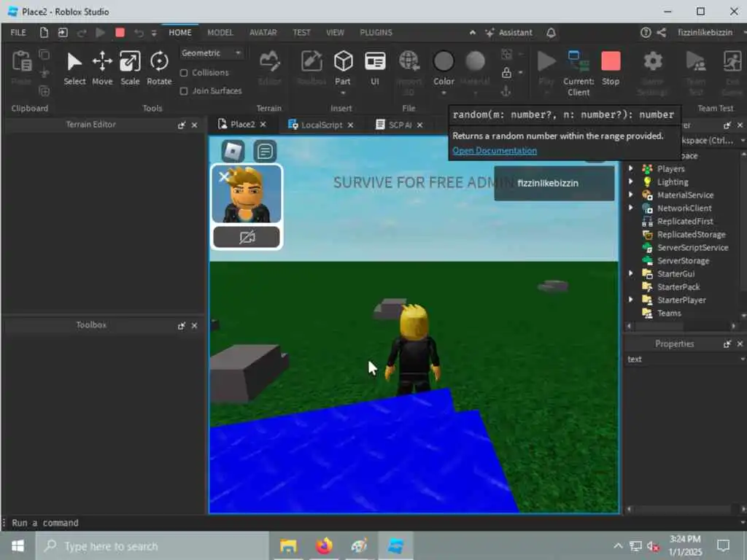Screen dimensions: 747x560
Task: Close the Place2 document tab
Action: pos(263,125)
